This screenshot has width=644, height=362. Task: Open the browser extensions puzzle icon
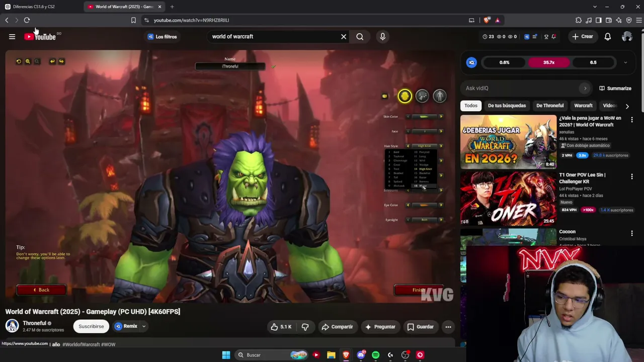click(x=579, y=20)
